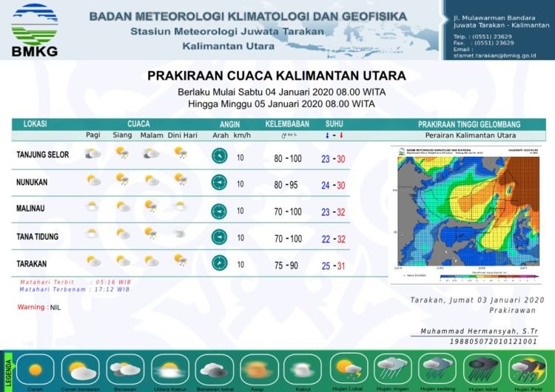Select the TANJUNG SELOR location name
Viewport: 555px width, 392px height.
pos(42,155)
